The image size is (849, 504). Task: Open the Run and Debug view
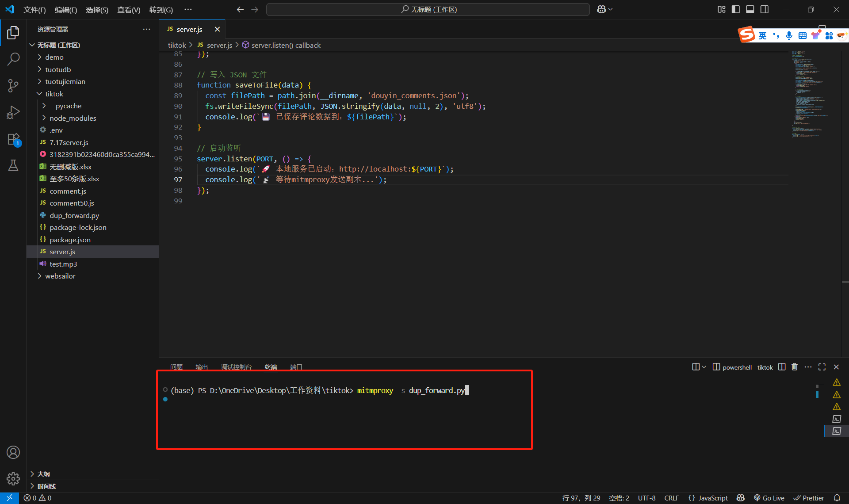tap(13, 112)
